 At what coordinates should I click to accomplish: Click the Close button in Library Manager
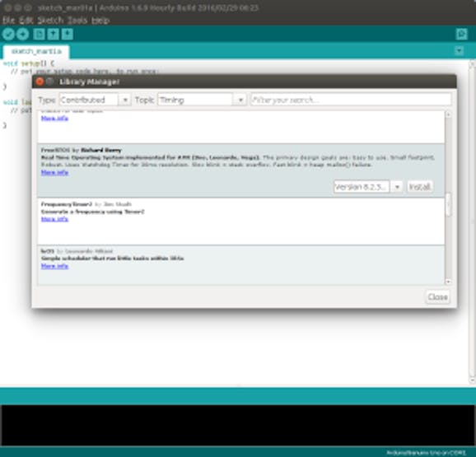(437, 296)
